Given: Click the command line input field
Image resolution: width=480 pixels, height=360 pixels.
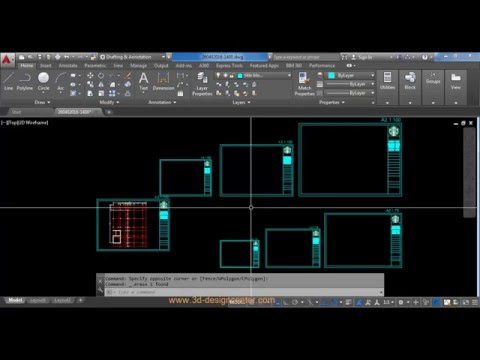Looking at the screenshot, I should click(243, 292).
